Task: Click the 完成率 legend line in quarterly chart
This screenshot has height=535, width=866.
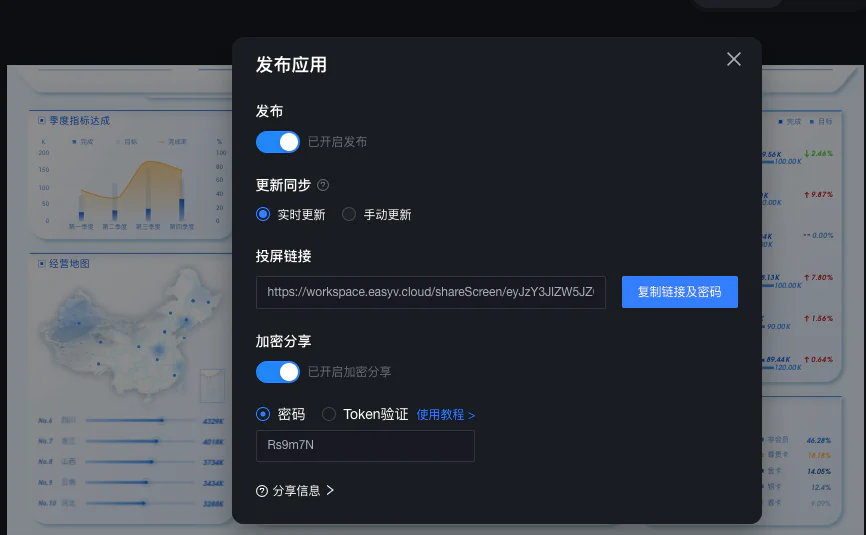Action: (x=160, y=142)
